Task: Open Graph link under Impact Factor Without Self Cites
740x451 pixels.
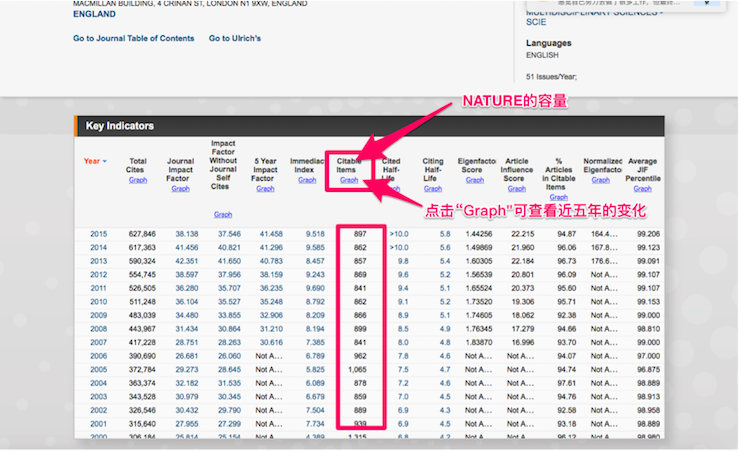Action: point(223,214)
